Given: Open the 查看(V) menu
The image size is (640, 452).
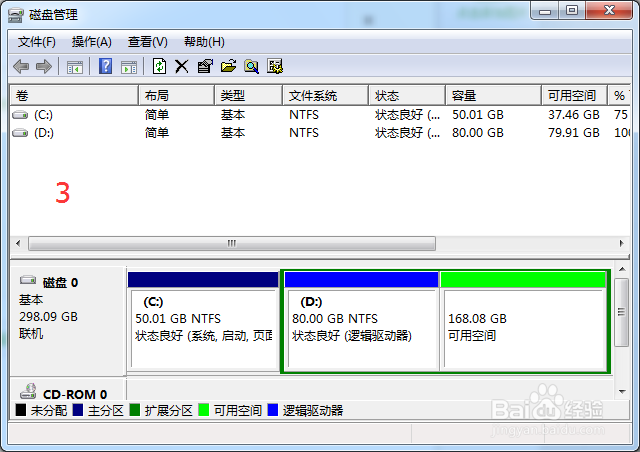Looking at the screenshot, I should point(147,42).
